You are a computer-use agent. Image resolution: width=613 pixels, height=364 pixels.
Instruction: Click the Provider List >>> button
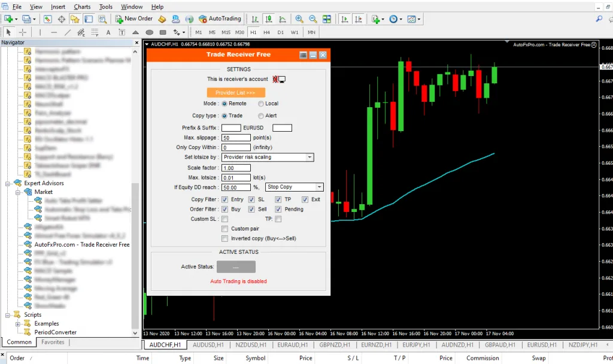pos(236,93)
